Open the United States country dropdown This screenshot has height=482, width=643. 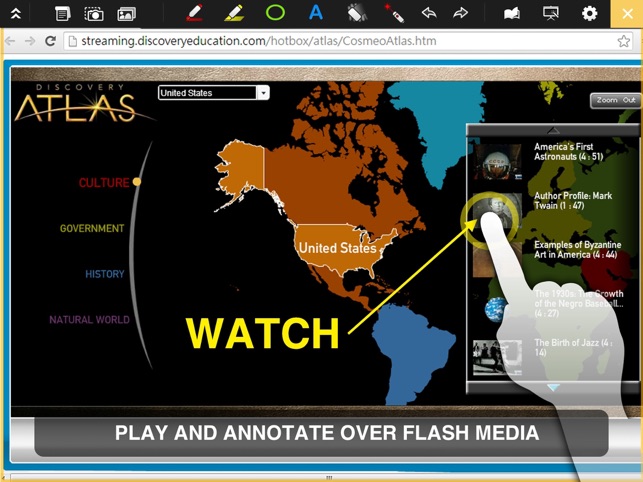point(214,93)
